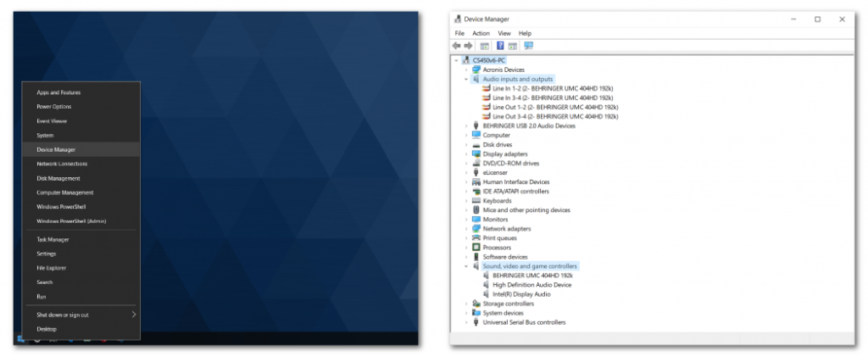868x357 pixels.
Task: Click the Back arrow in Device Manager toolbar
Action: (457, 46)
